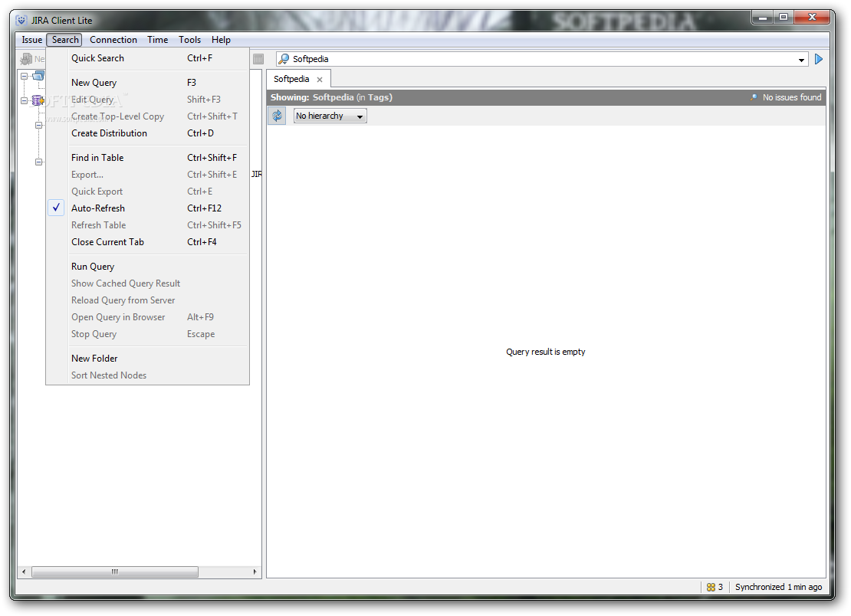Collapse the fourth tree expander
The width and height of the screenshot is (851, 616).
pyautogui.click(x=38, y=162)
